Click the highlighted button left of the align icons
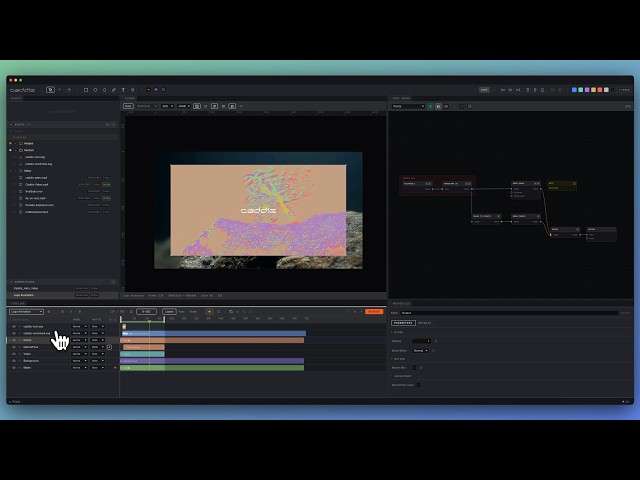This screenshot has width=640, height=480. (x=484, y=90)
